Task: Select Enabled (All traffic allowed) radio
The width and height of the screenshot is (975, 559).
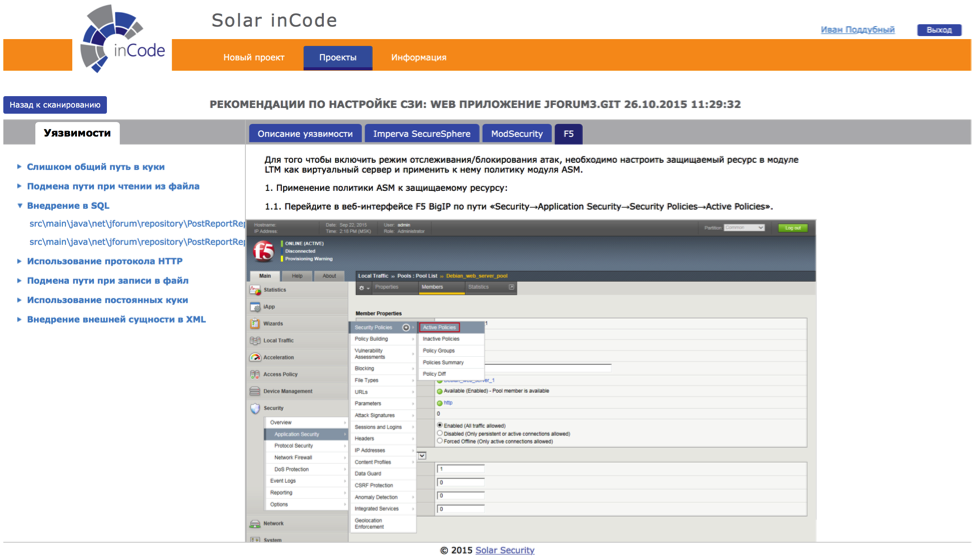Action: [440, 425]
